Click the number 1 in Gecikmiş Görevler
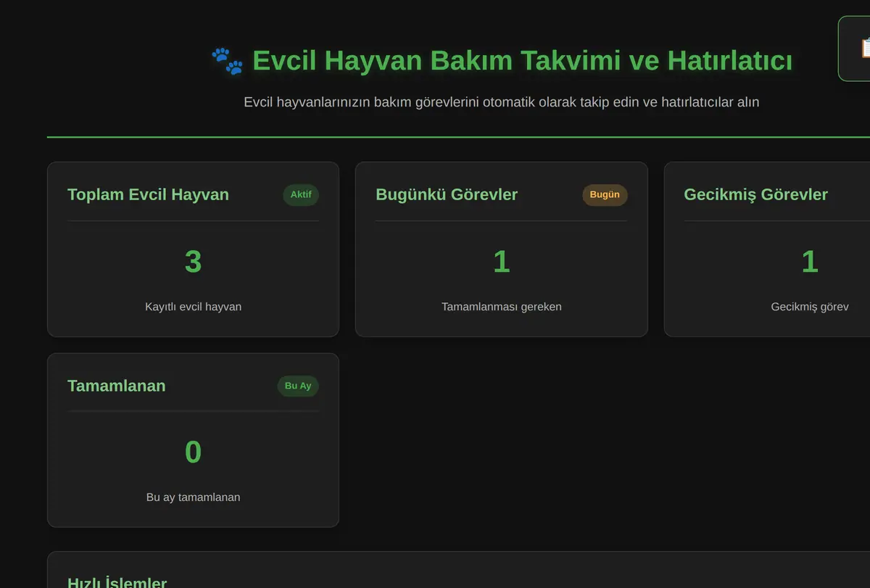The height and width of the screenshot is (588, 870). [810, 262]
